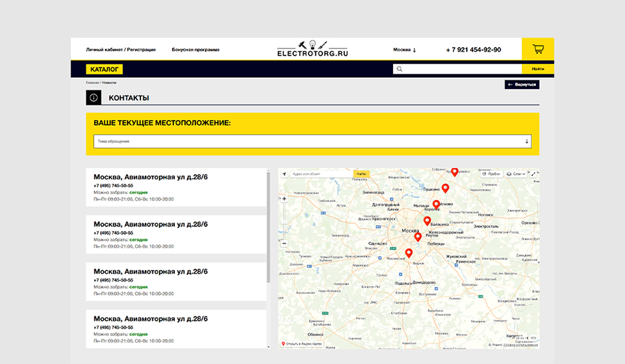The height and width of the screenshot is (364, 625).
Task: Click the ELECTROTORG.RU logo
Action: (312, 49)
